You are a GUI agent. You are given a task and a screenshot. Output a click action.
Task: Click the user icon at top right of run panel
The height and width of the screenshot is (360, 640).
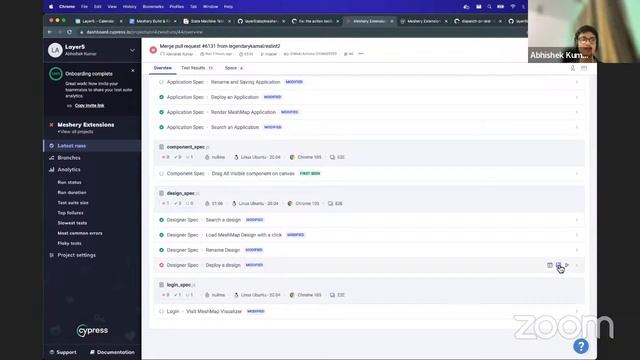point(573,68)
